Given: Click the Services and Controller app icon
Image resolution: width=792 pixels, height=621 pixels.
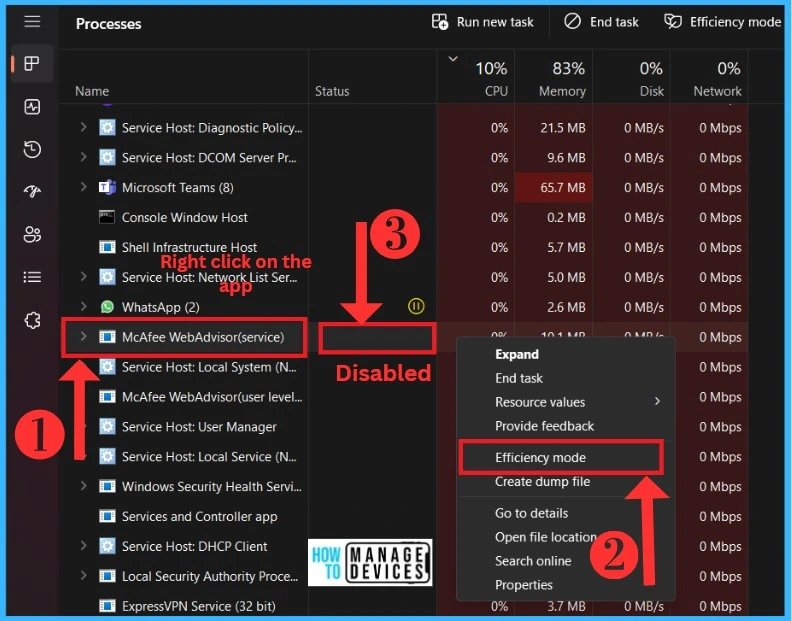Looking at the screenshot, I should 107,516.
